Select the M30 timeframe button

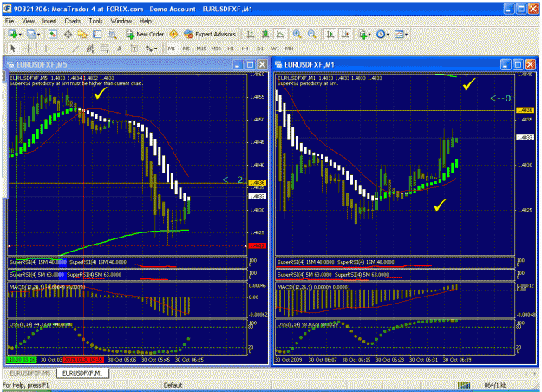pos(216,49)
